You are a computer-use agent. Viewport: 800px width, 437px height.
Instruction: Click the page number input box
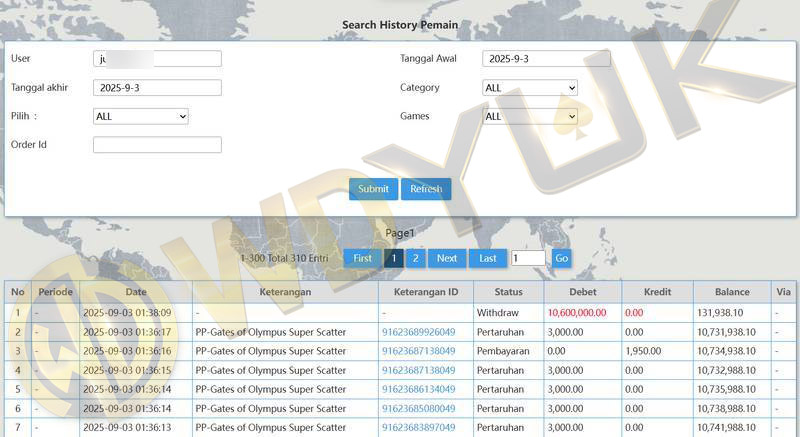[528, 258]
